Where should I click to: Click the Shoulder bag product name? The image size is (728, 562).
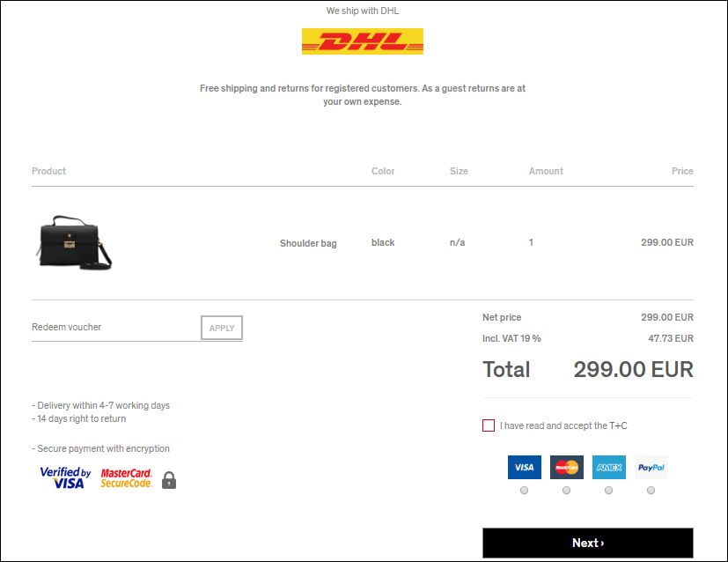308,243
